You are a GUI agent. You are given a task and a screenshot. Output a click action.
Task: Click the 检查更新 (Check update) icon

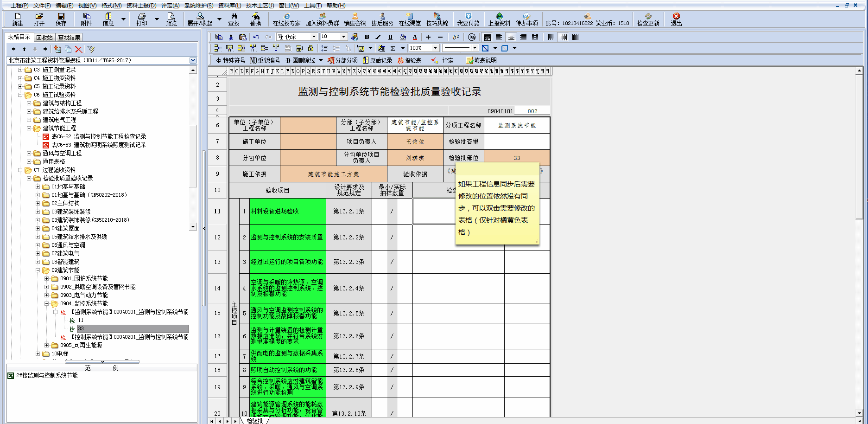pos(647,19)
